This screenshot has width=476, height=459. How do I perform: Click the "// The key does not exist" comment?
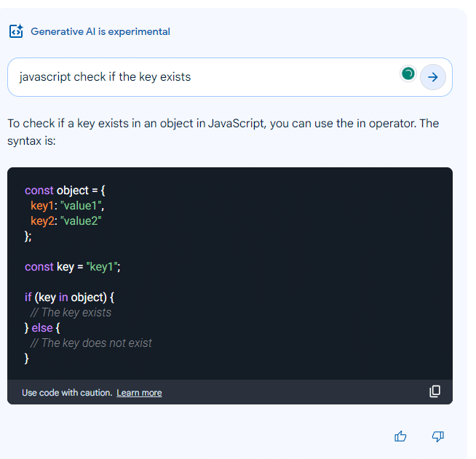[91, 343]
